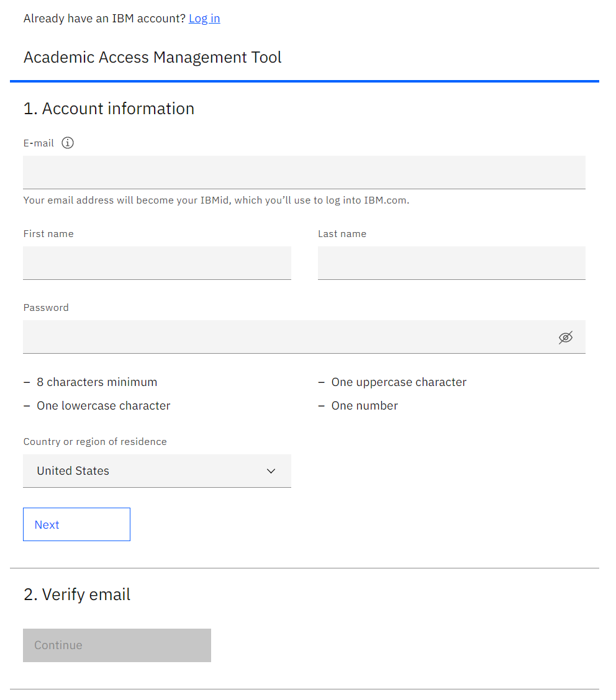The width and height of the screenshot is (616, 700).
Task: Click the E-mail field label
Action: pyautogui.click(x=38, y=143)
